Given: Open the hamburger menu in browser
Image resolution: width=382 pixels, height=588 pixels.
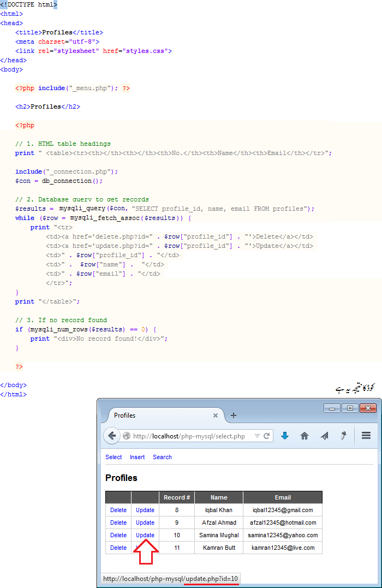Looking at the screenshot, I should pos(366,436).
